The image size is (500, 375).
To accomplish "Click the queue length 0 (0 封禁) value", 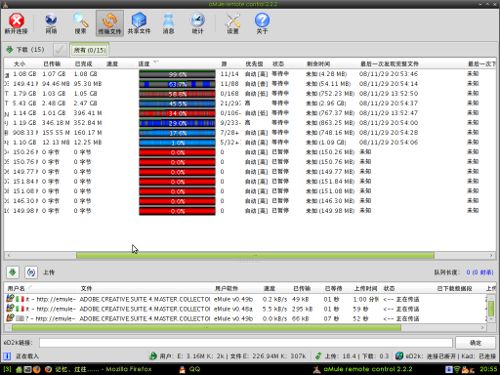I will click(480, 272).
